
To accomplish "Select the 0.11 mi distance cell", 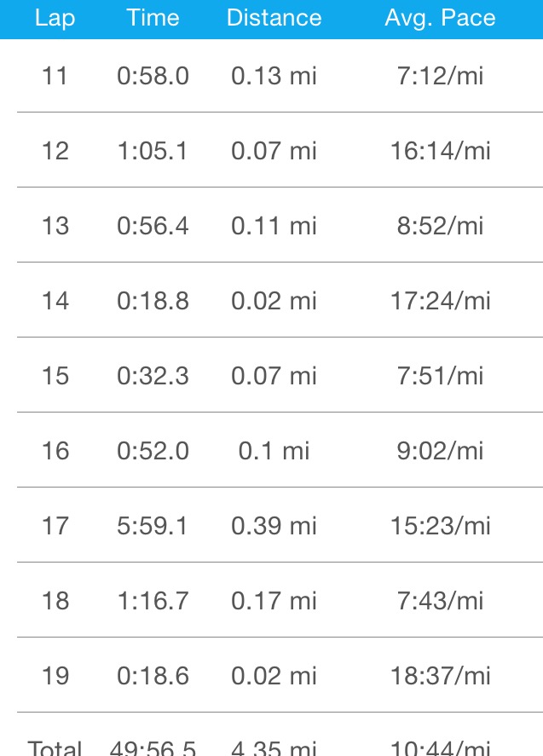I will (274, 226).
